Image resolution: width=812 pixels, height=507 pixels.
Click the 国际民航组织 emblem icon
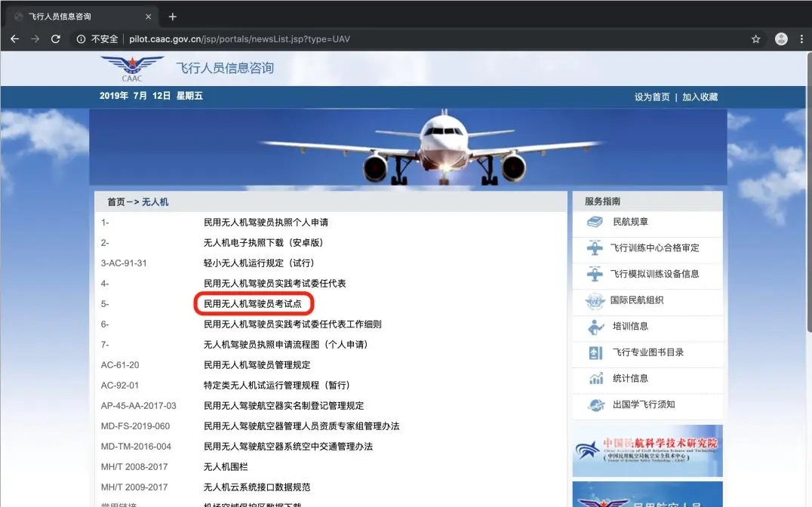pos(595,301)
